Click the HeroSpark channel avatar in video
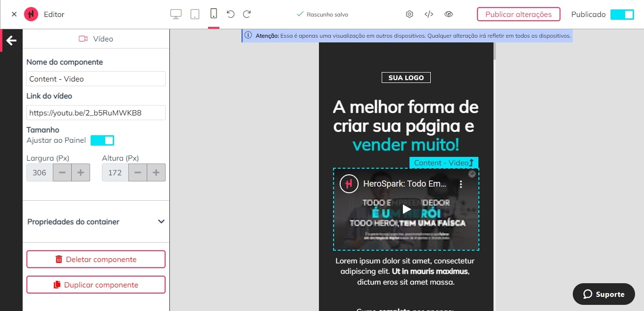 tap(349, 184)
